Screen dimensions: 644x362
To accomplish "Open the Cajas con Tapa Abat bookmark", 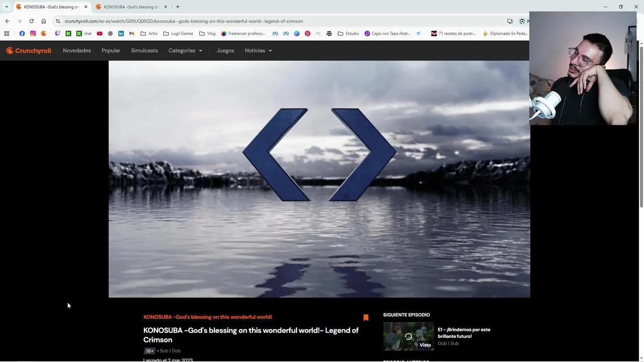I will (387, 34).
